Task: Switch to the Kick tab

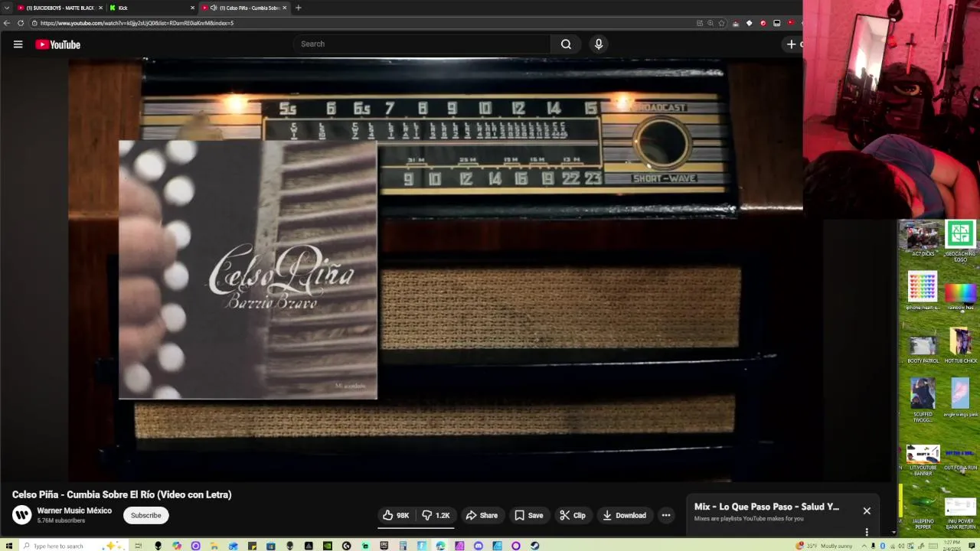Action: point(152,8)
